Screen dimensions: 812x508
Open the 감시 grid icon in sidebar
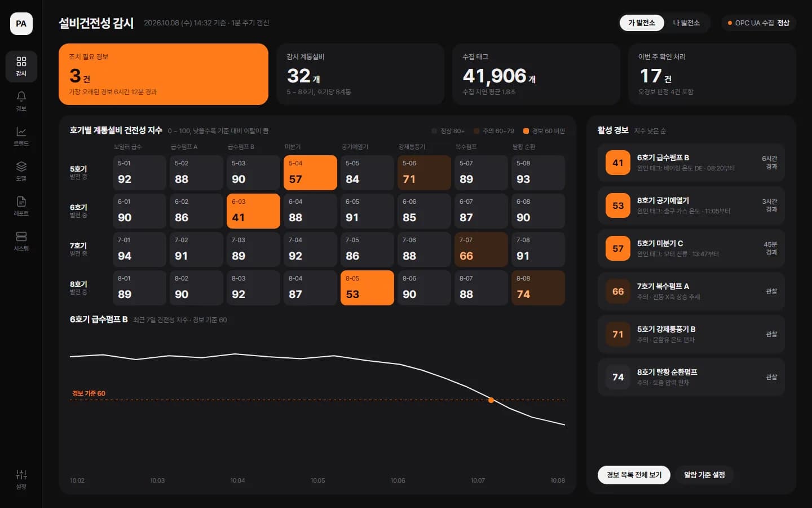tap(21, 66)
